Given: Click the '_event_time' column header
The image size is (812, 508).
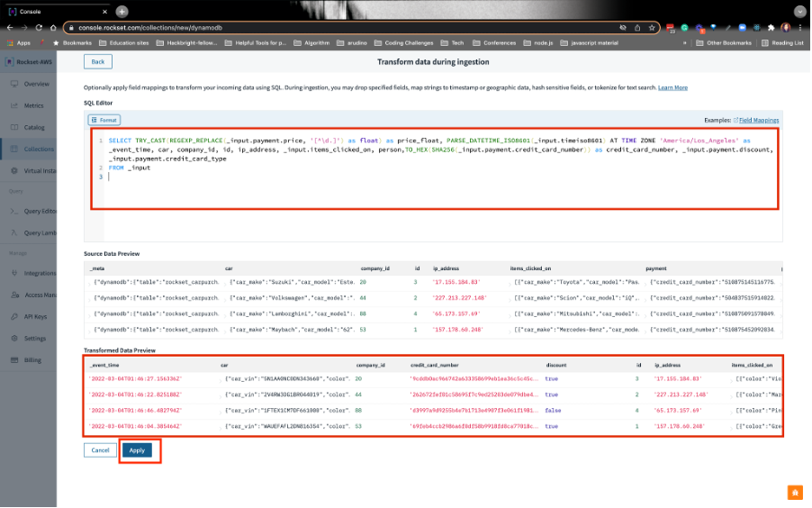Looking at the screenshot, I should pos(104,366).
